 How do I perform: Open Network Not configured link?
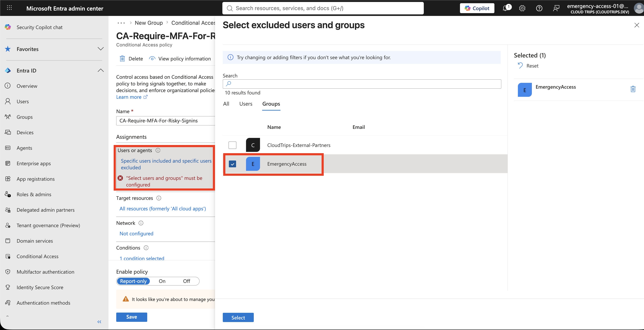tap(136, 234)
